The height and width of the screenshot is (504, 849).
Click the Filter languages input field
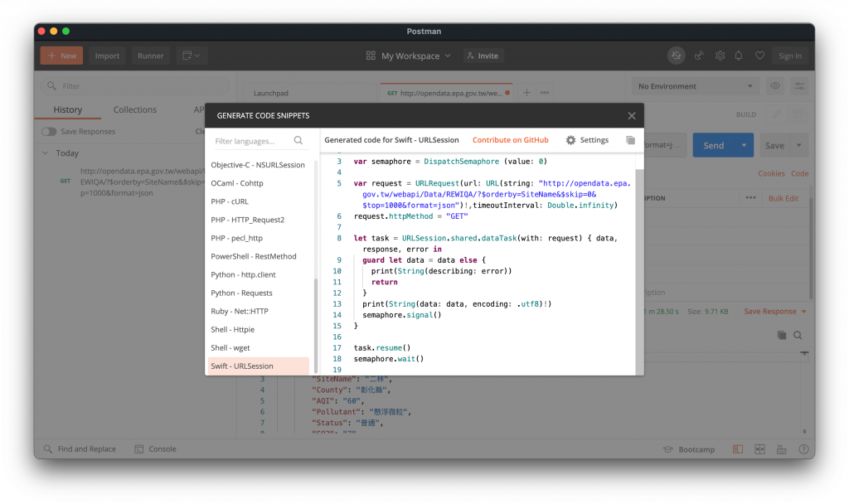[x=252, y=141]
